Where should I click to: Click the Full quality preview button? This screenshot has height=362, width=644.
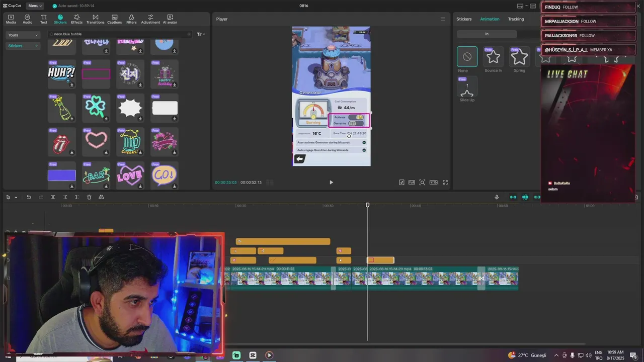(412, 183)
